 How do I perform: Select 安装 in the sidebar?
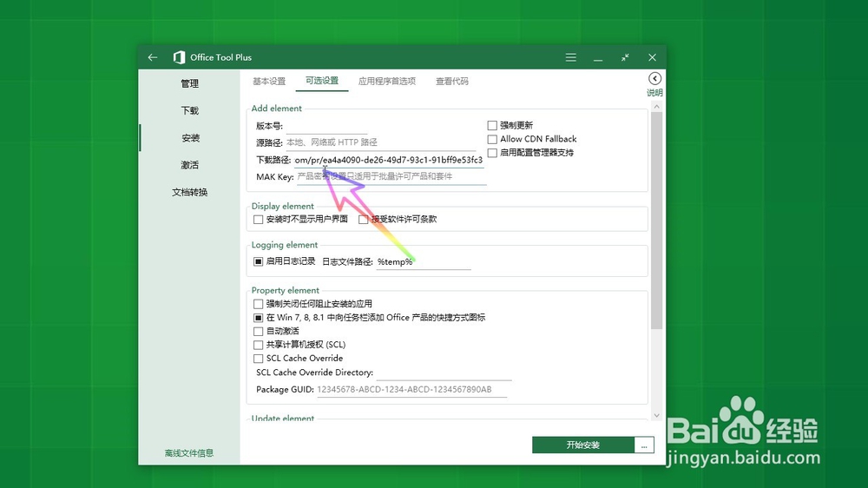click(x=190, y=137)
